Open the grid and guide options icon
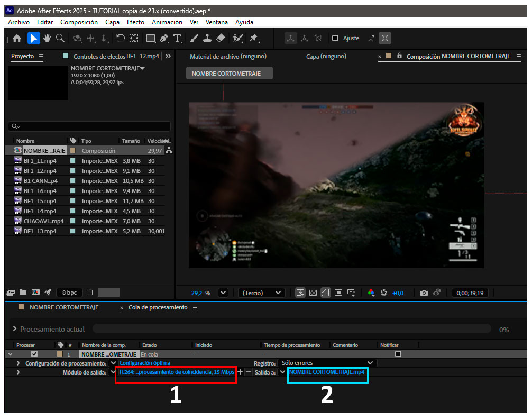Screen dimensions: 532x420 tap(351, 293)
